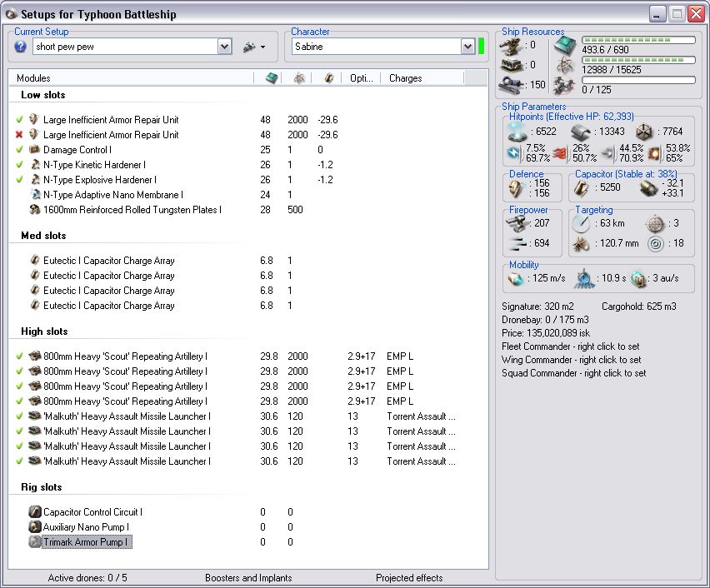Click the sensor strength icon showing 18

655,243
